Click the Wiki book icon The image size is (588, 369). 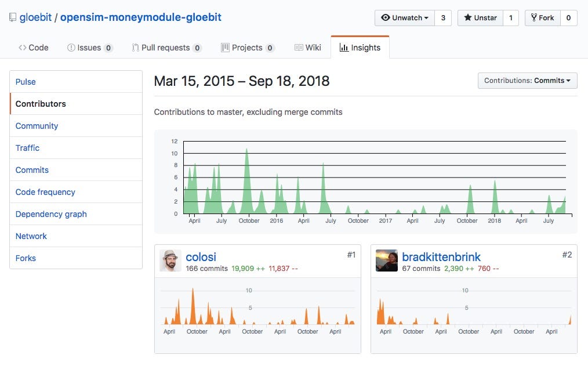pos(299,48)
